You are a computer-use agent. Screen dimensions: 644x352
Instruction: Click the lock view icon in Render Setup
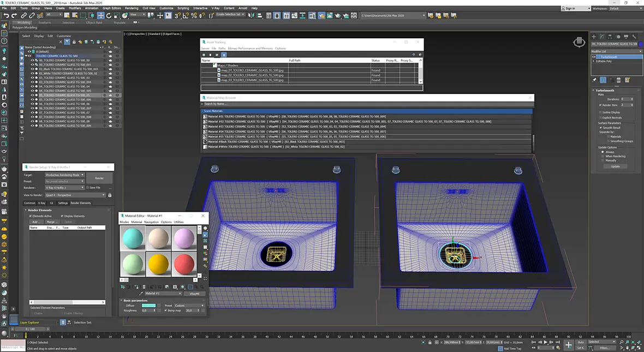110,195
